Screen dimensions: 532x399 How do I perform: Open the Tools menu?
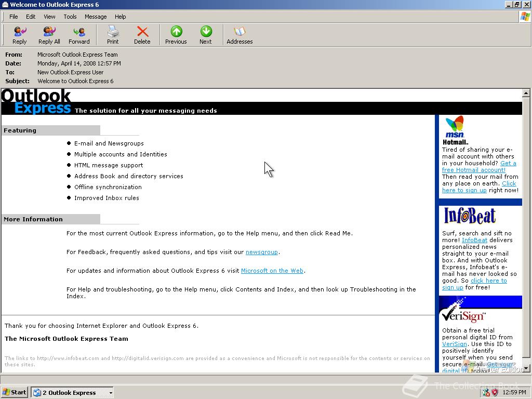click(70, 17)
